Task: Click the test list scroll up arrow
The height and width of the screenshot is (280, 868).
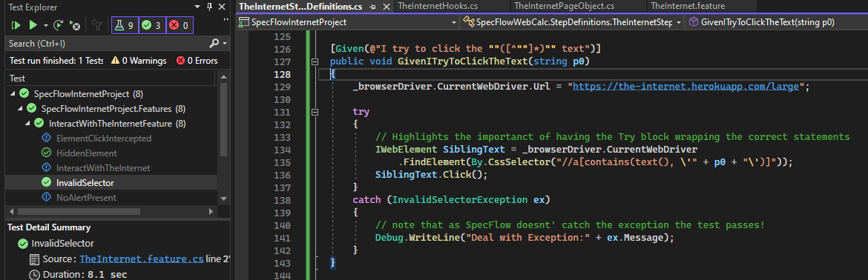Action: (x=223, y=78)
